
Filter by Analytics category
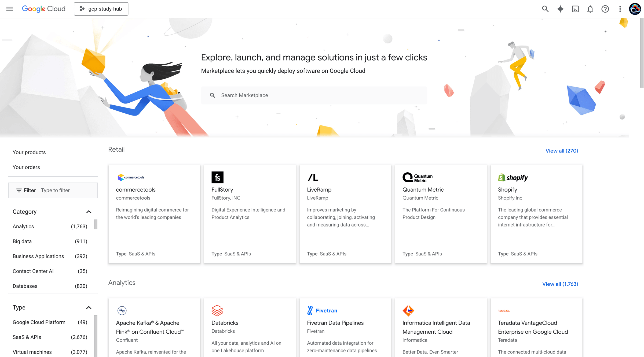[50, 226]
